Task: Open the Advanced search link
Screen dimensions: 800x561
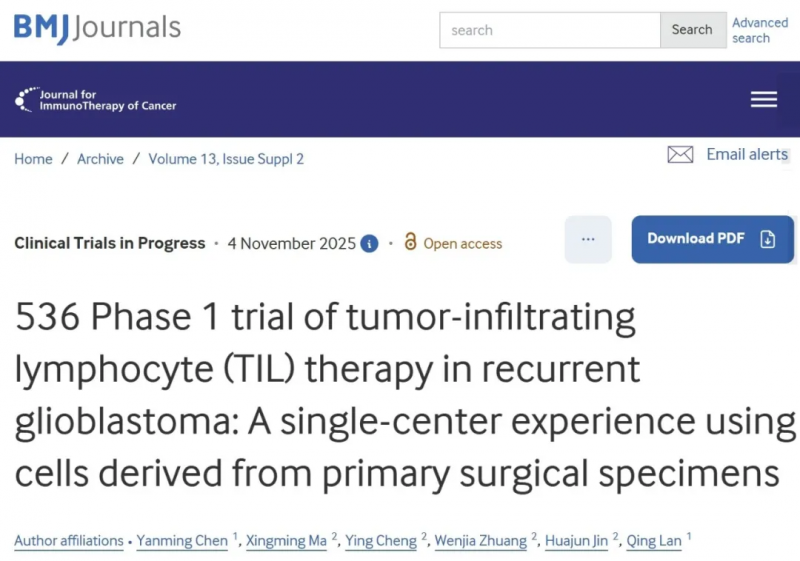Action: coord(760,30)
